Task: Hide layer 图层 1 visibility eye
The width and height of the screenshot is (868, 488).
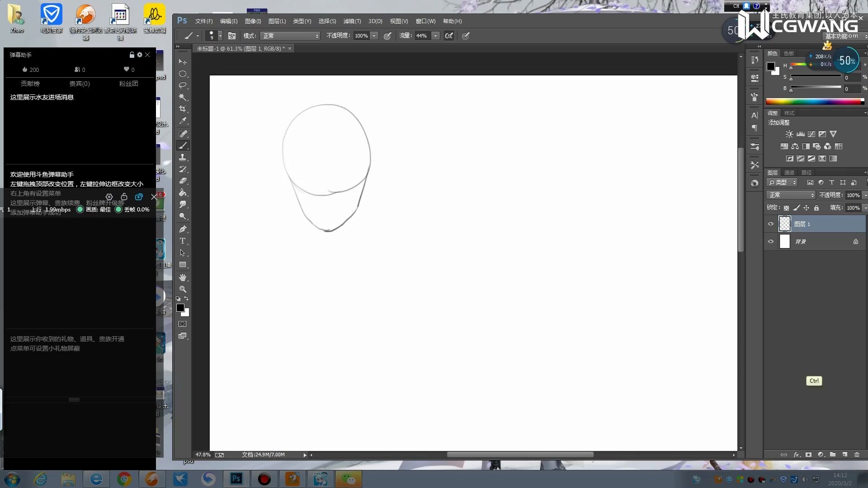Action: point(771,224)
